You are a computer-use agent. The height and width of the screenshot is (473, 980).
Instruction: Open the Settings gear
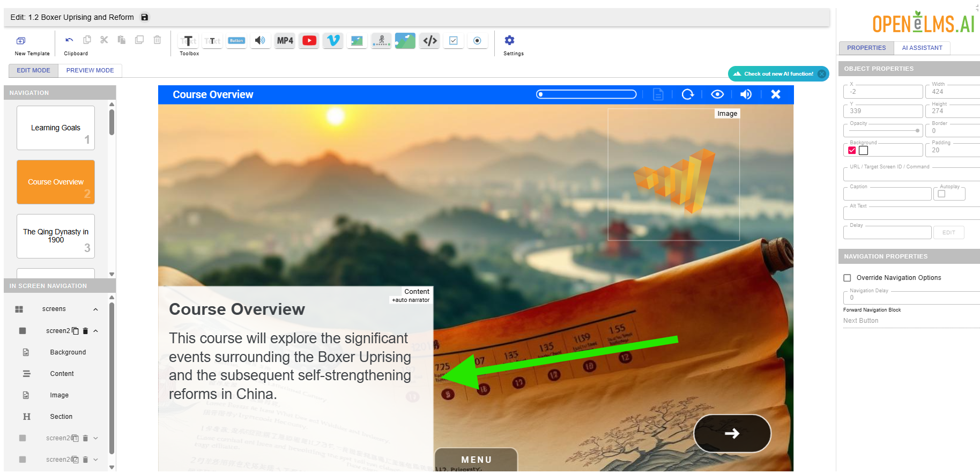[x=510, y=40]
